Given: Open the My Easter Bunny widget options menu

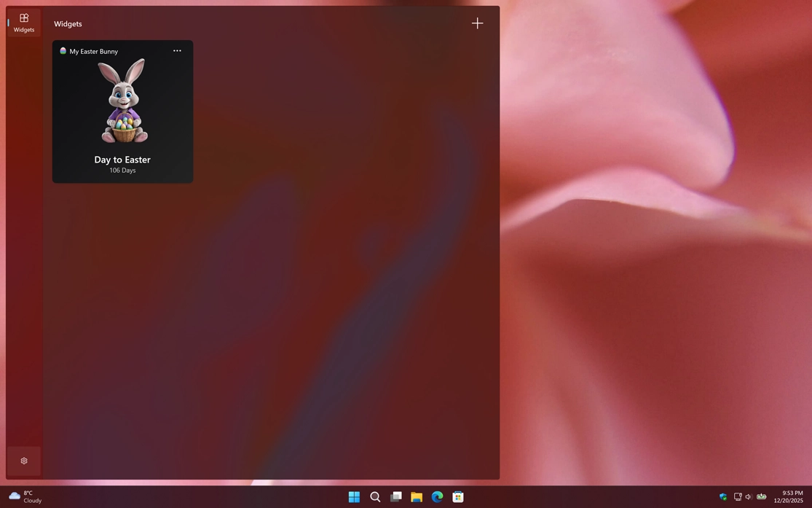Looking at the screenshot, I should click(x=177, y=51).
